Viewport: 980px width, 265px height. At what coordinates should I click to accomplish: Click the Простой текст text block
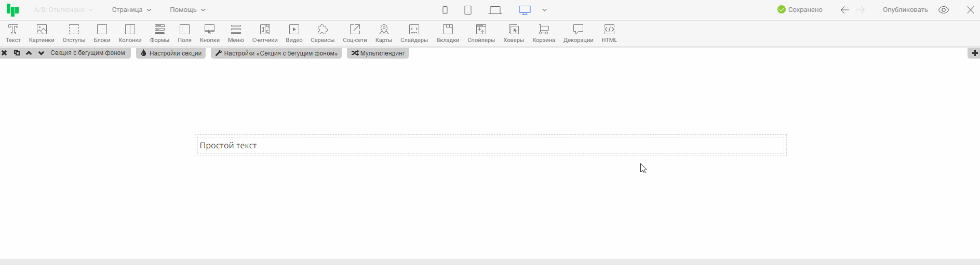229,146
